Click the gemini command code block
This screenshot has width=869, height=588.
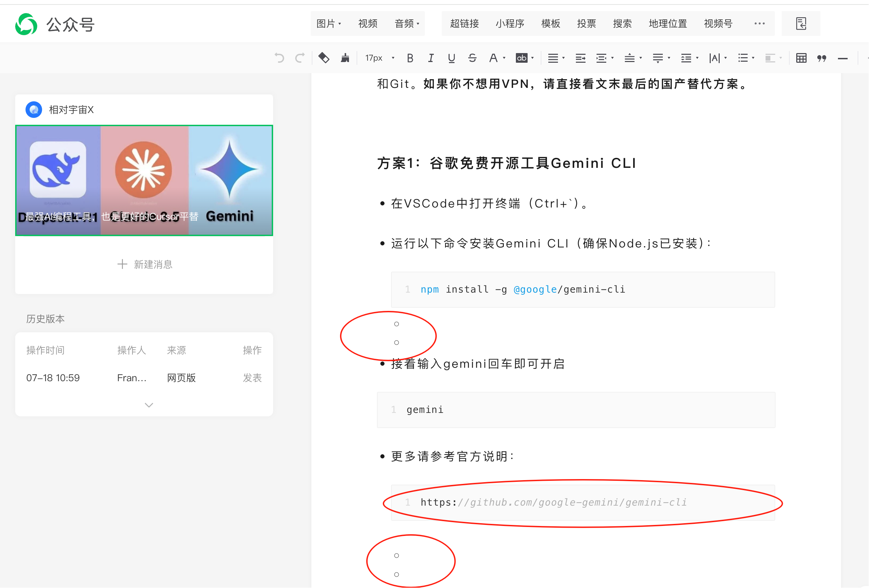[576, 410]
